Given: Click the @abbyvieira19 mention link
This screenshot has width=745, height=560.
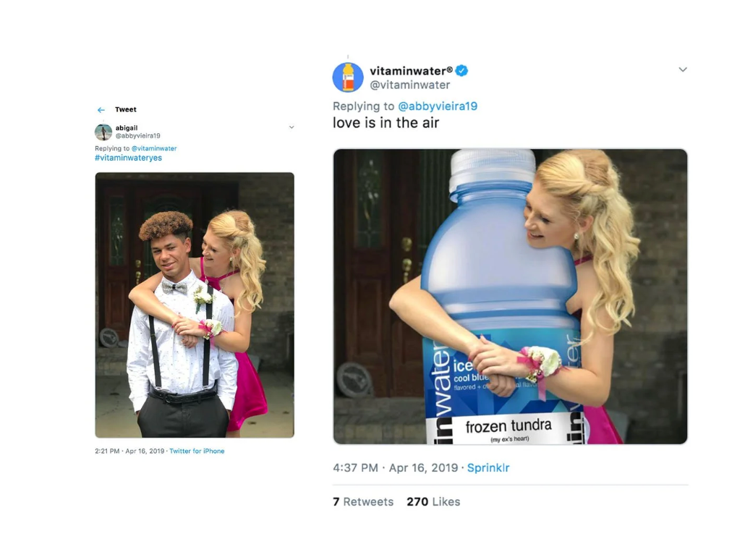Looking at the screenshot, I should click(x=438, y=106).
